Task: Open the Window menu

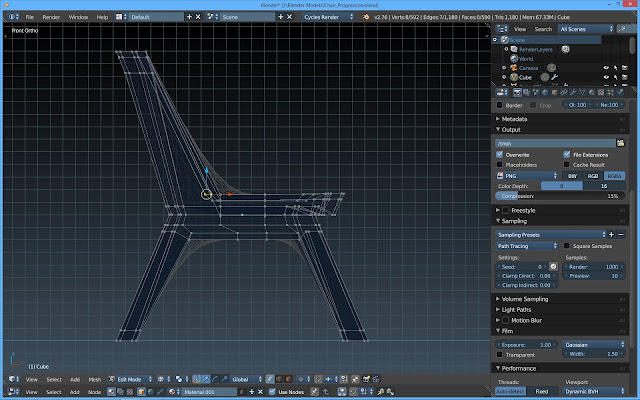Action: click(78, 17)
